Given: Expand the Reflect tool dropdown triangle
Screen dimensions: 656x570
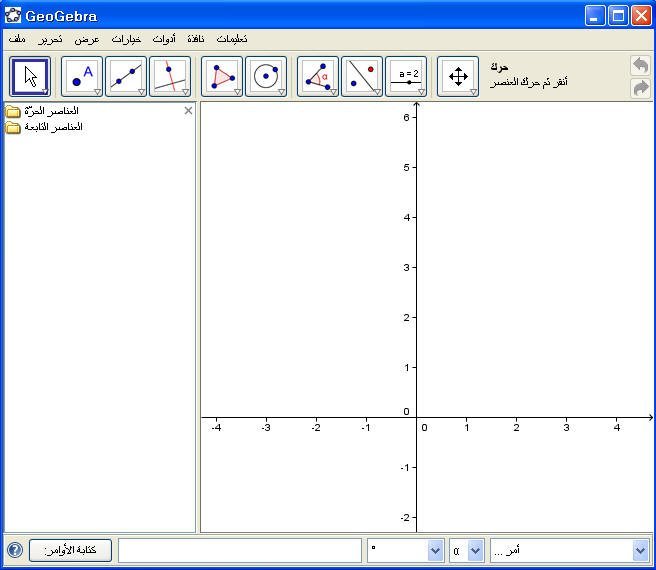Looking at the screenshot, I should (377, 92).
